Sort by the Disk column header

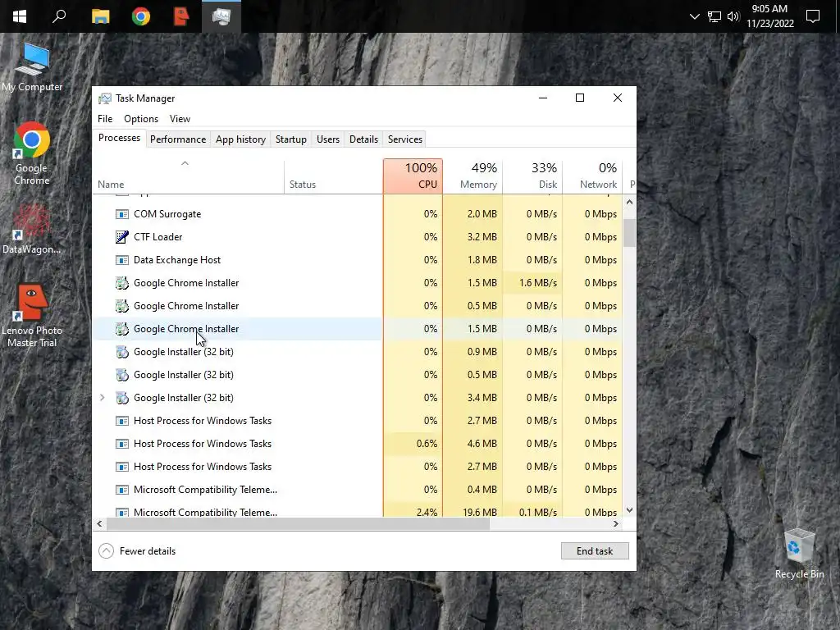tap(532, 176)
